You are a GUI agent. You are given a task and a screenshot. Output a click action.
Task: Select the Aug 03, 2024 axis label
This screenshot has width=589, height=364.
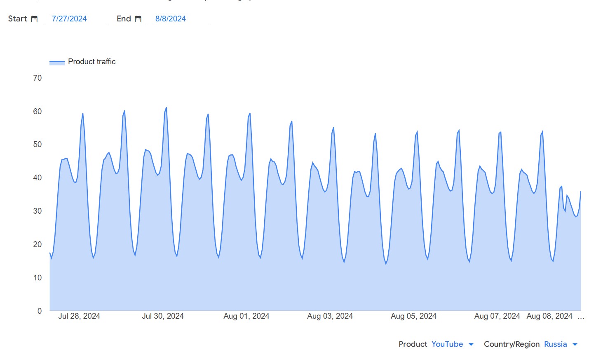(330, 316)
